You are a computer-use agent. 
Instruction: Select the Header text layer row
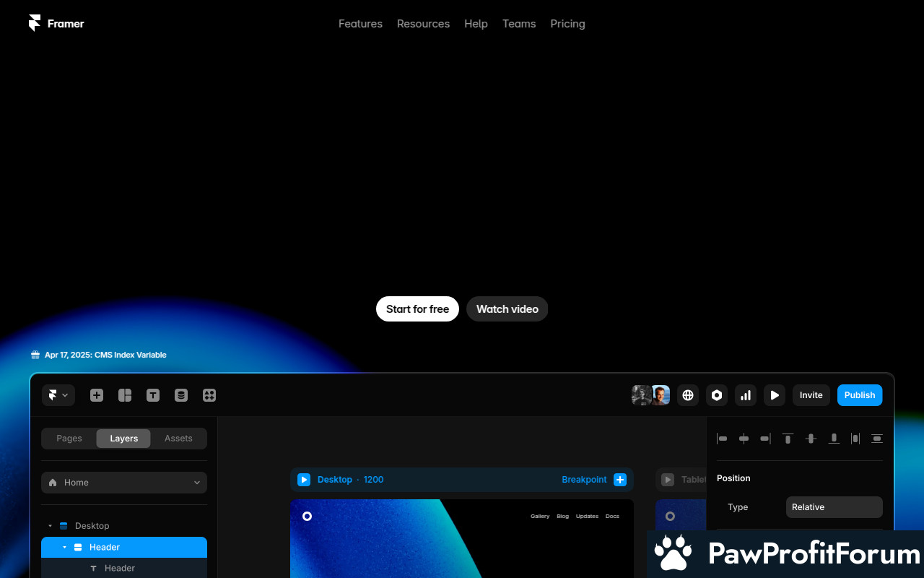point(124,569)
